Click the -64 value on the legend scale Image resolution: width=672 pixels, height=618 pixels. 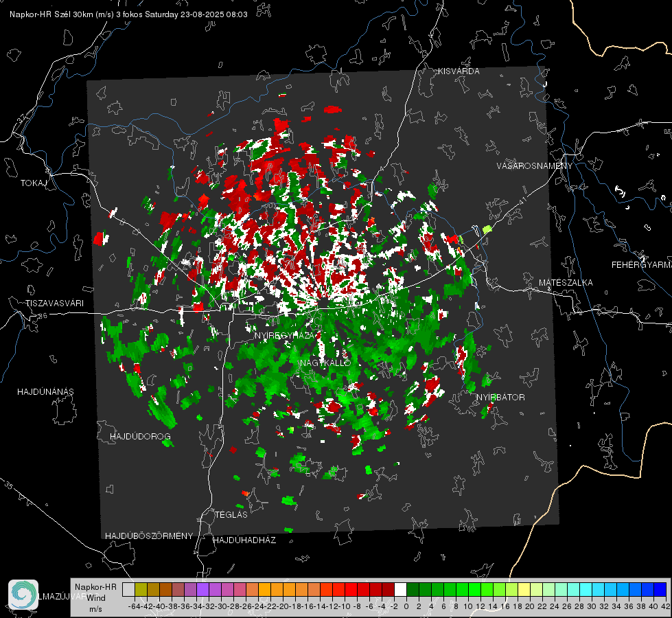coord(134,606)
